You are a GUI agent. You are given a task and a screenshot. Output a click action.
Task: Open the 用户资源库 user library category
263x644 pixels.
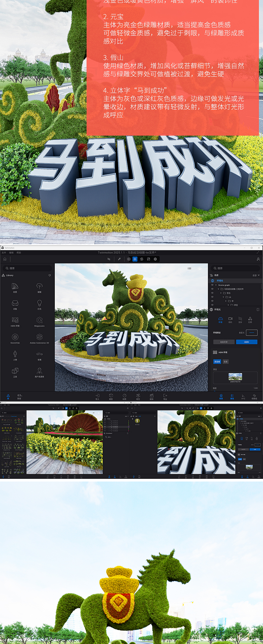click(39, 373)
